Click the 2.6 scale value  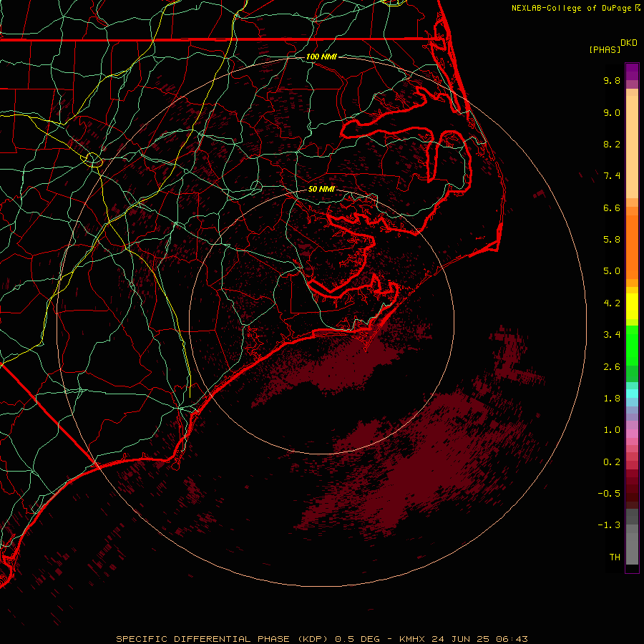(x=612, y=367)
